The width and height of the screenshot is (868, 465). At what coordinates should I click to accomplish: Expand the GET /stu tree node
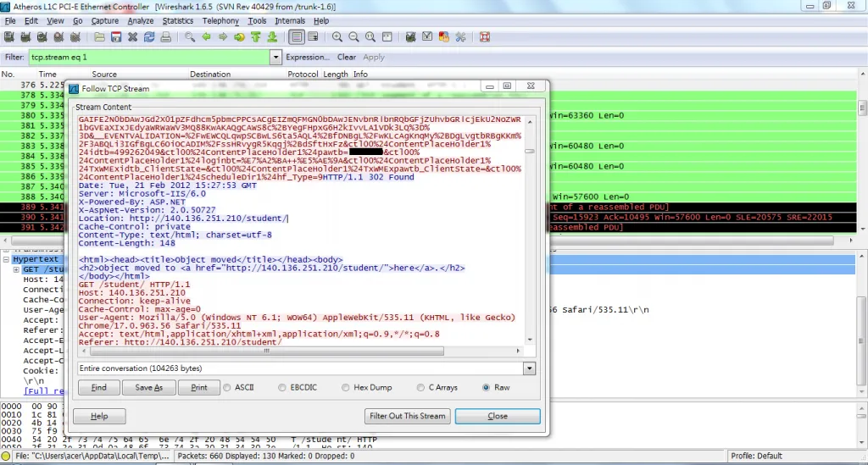pyautogui.click(x=16, y=269)
